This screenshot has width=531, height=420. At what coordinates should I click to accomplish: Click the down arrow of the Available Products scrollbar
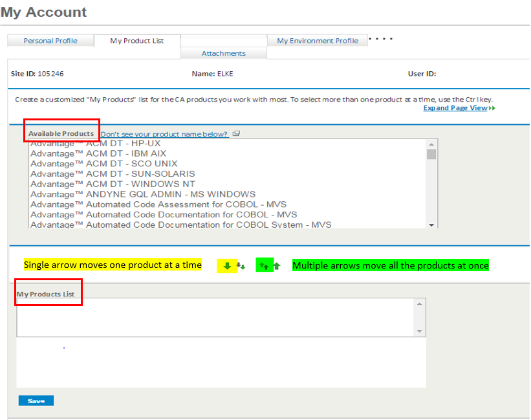(x=431, y=225)
